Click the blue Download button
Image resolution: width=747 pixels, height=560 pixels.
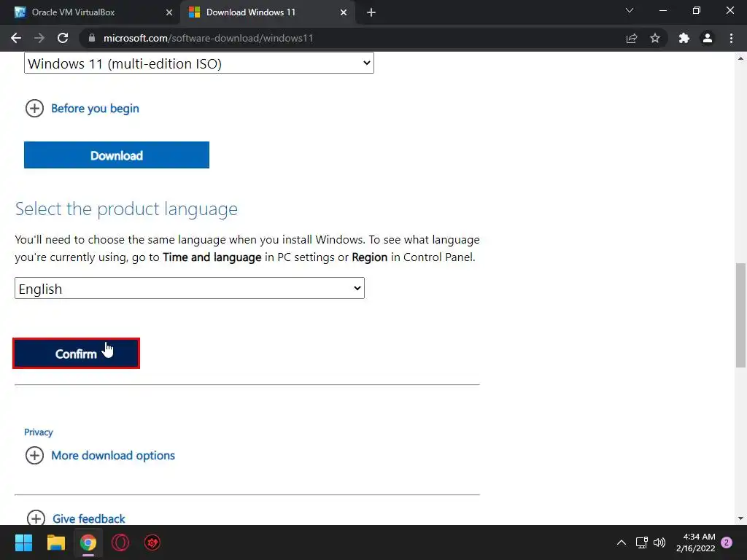(x=117, y=155)
